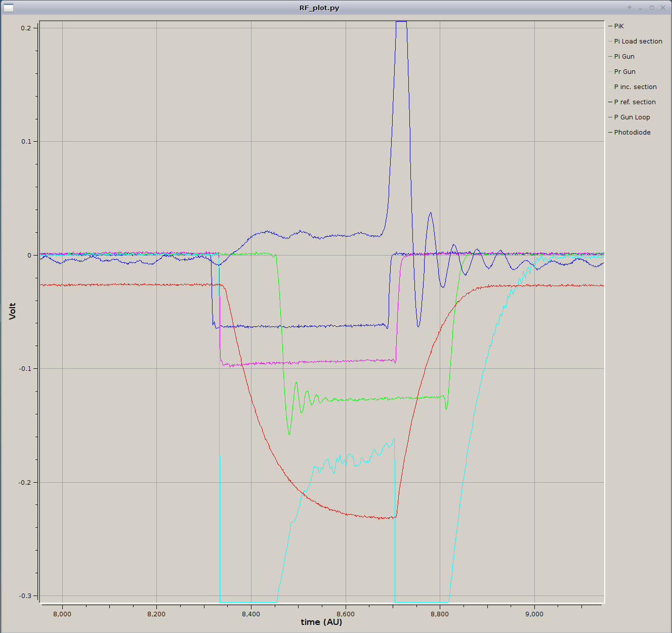The height and width of the screenshot is (633, 672).
Task: Select the Pr Gun legend label
Action: coord(624,72)
